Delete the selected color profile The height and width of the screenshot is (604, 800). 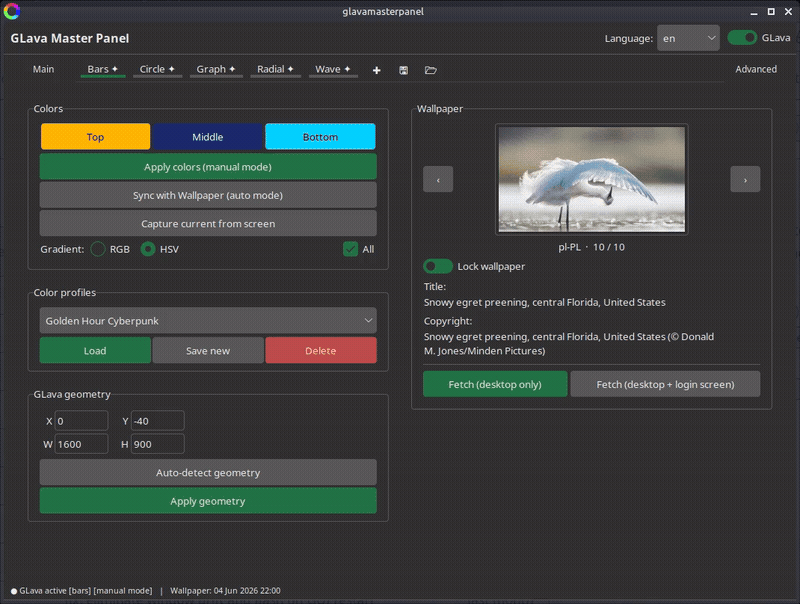click(x=321, y=350)
